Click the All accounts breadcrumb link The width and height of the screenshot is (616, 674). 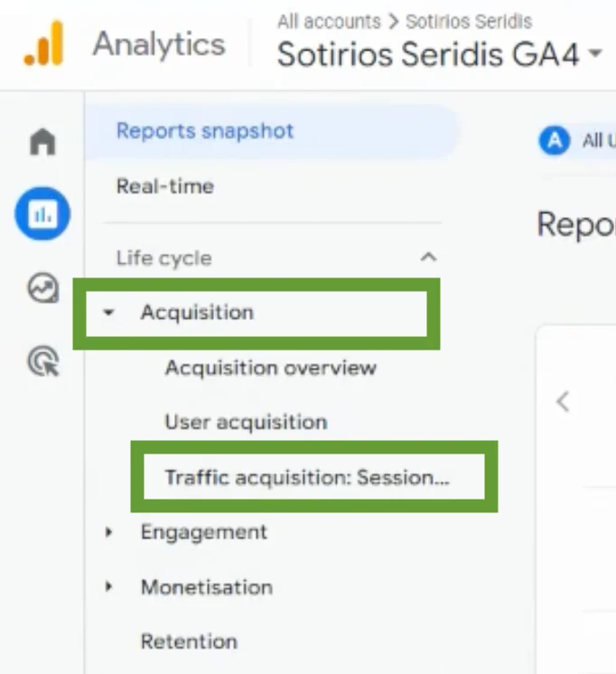[x=330, y=22]
